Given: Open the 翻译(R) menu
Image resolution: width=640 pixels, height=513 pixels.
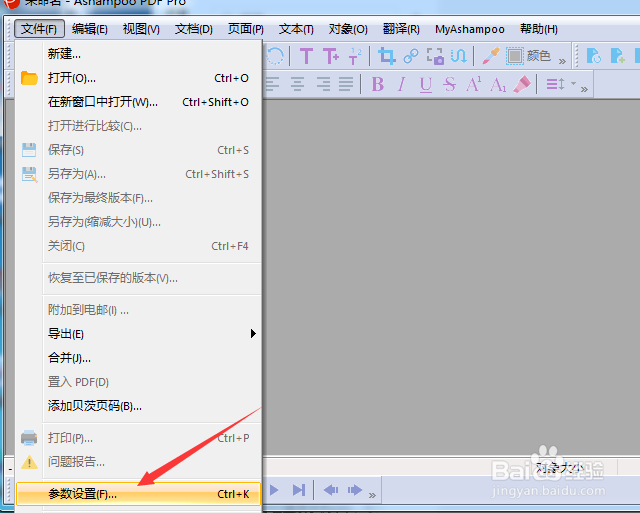Looking at the screenshot, I should point(401,29).
